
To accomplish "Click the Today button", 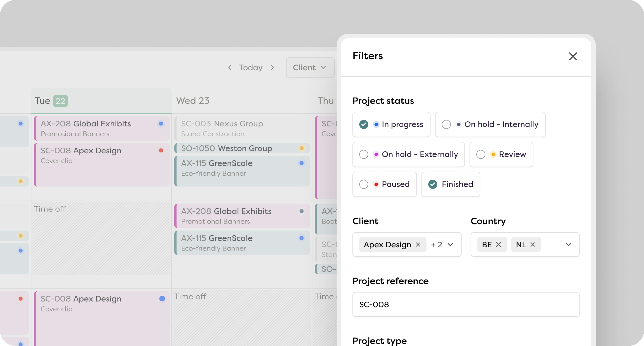I will 251,67.
